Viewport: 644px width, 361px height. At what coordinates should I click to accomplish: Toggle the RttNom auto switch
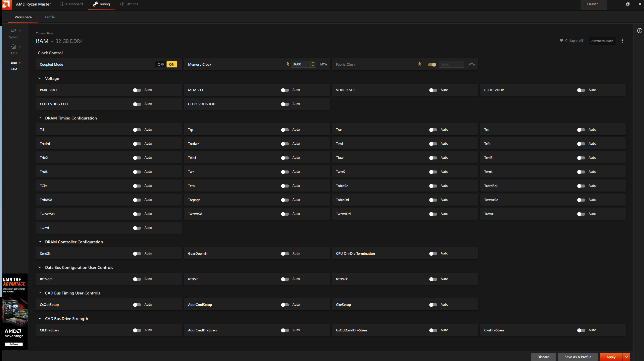137,279
